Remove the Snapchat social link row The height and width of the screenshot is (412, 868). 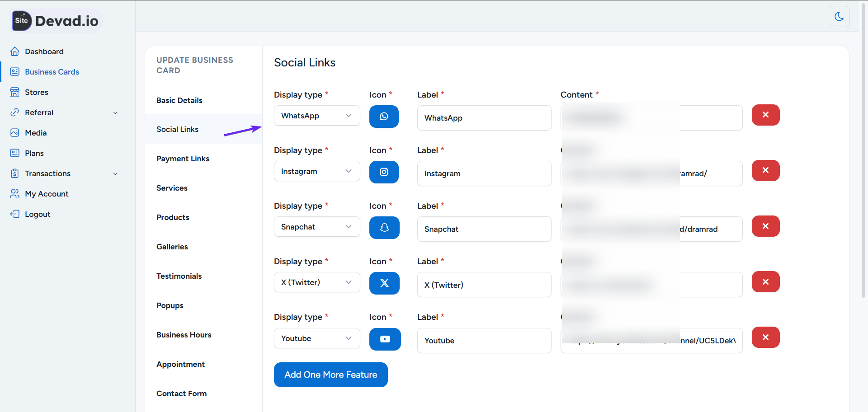tap(765, 226)
